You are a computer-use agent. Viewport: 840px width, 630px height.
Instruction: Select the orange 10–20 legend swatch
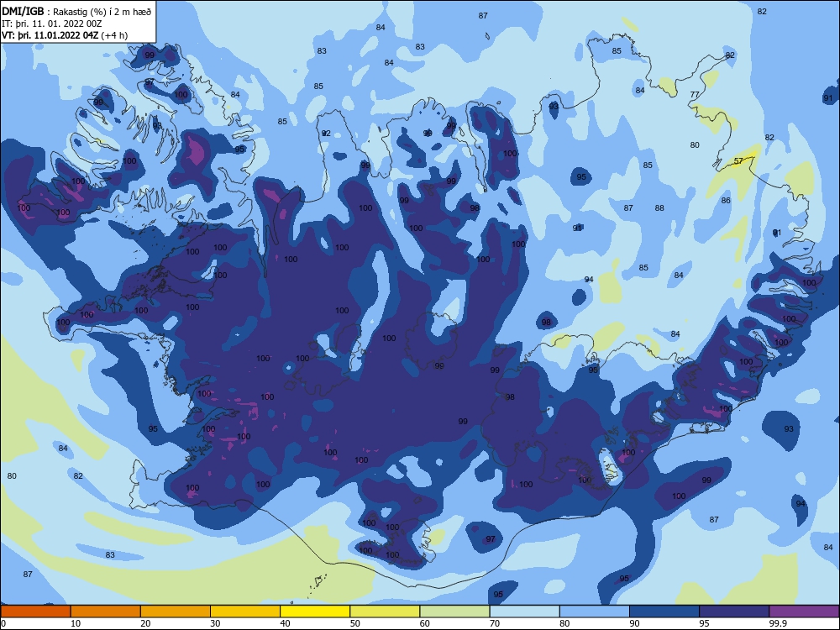coord(106,612)
